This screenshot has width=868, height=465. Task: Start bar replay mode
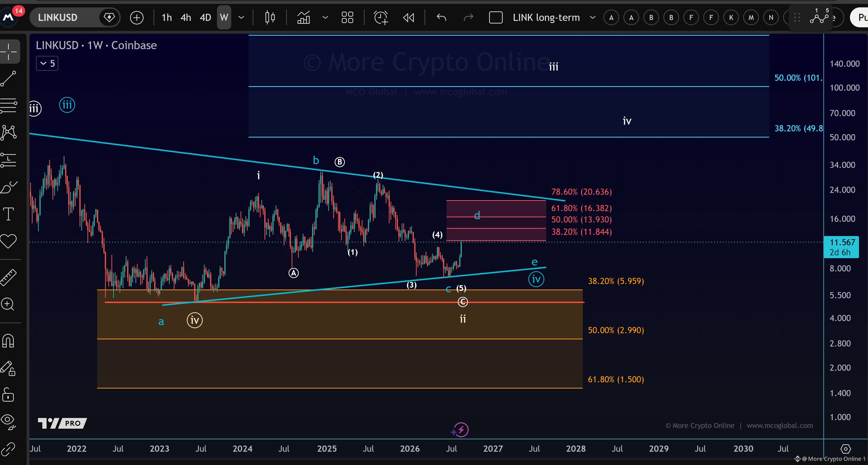click(x=409, y=18)
